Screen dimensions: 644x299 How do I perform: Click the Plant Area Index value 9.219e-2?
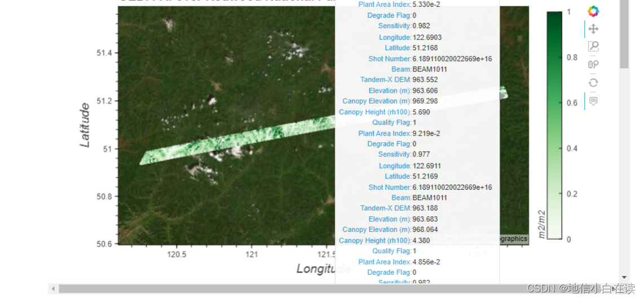[x=426, y=133]
